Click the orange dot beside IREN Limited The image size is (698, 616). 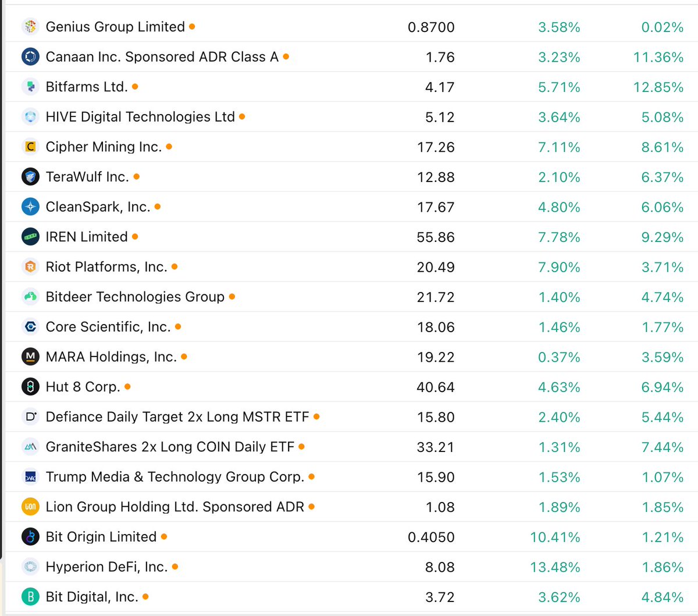click(135, 237)
